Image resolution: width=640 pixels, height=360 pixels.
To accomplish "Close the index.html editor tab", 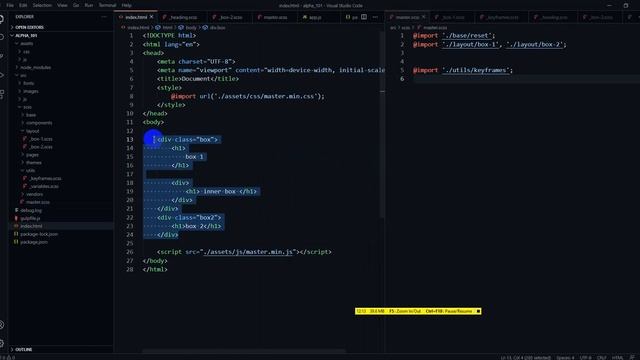I will (151, 17).
